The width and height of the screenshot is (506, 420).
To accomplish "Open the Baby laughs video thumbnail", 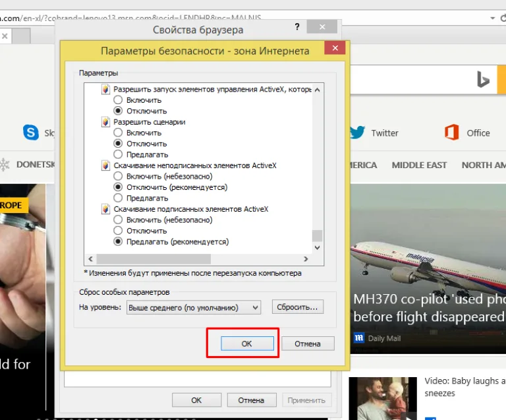I will pyautogui.click(x=383, y=398).
